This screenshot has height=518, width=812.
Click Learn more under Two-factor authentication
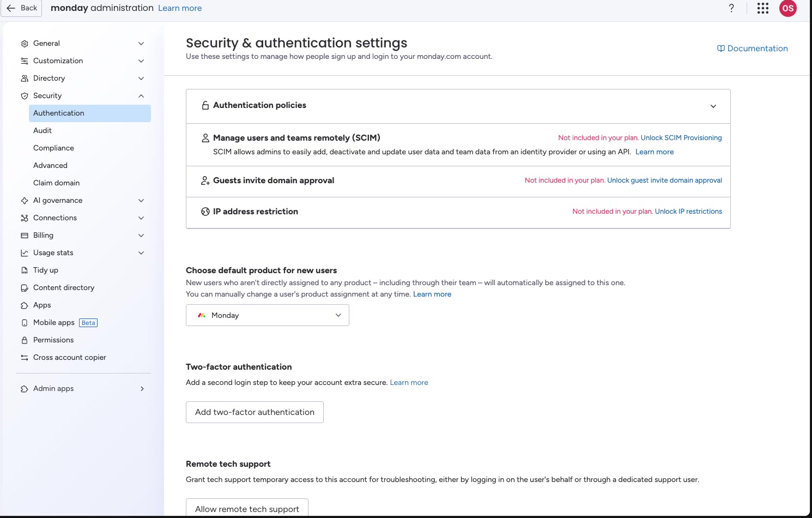[409, 383]
